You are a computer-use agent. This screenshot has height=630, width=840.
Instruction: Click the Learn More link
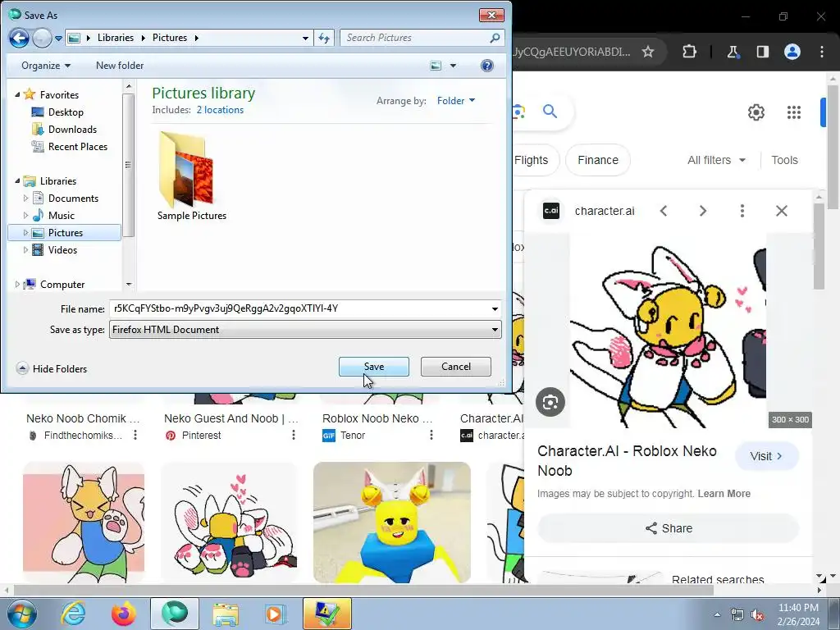point(724,493)
